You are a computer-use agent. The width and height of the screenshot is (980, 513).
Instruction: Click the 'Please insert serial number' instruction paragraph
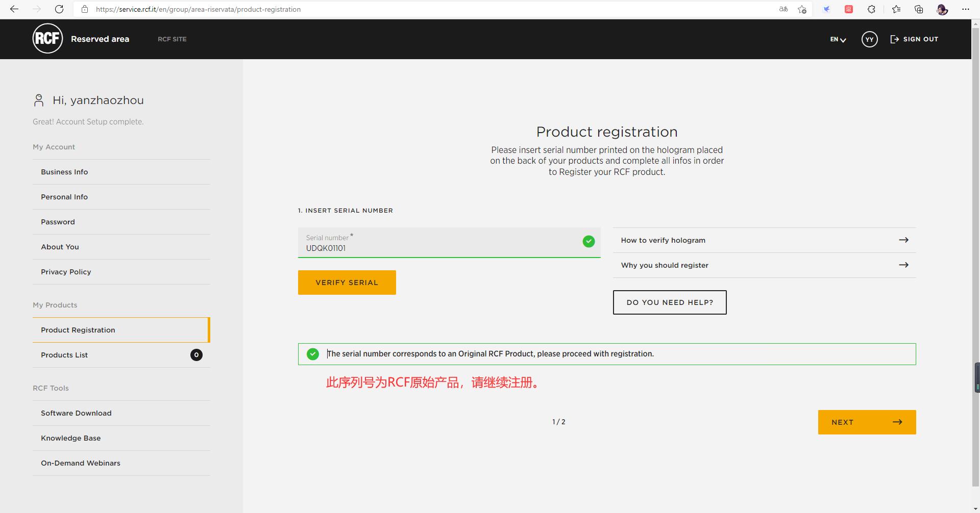607,161
